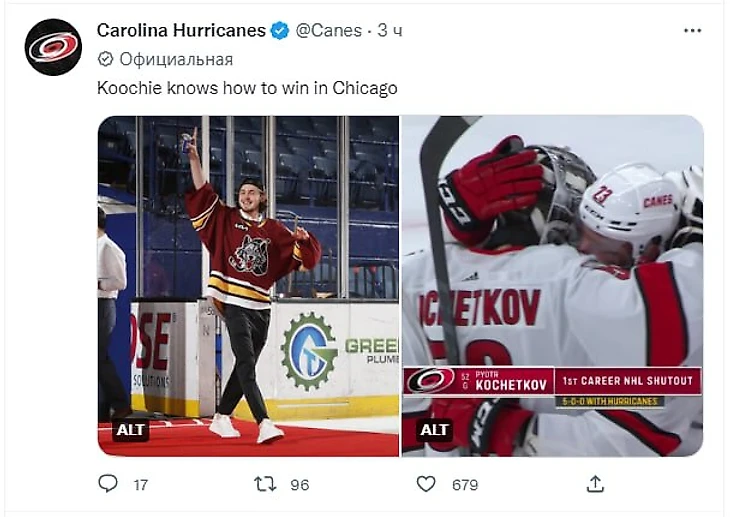Click the official account checkmark icon

coord(105,59)
